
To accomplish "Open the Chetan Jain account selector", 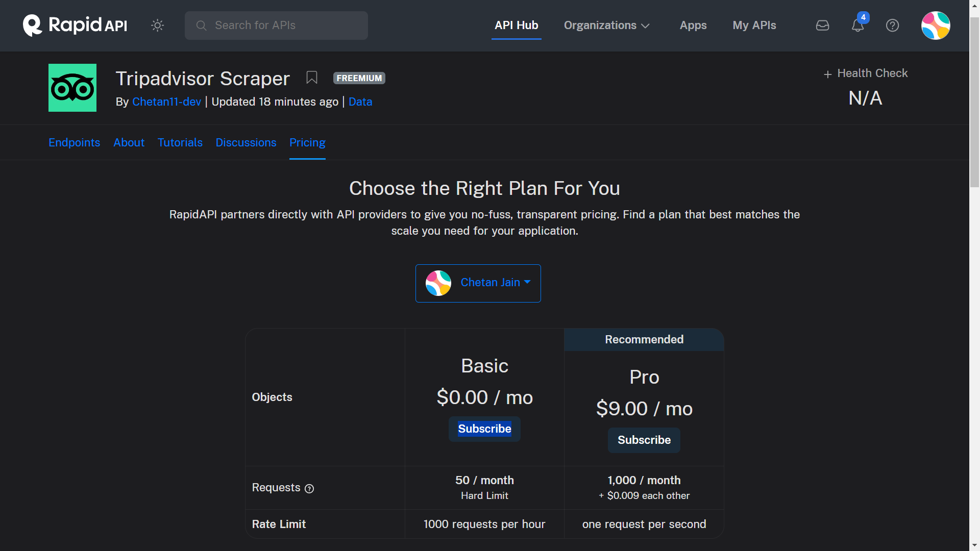I will (x=478, y=283).
